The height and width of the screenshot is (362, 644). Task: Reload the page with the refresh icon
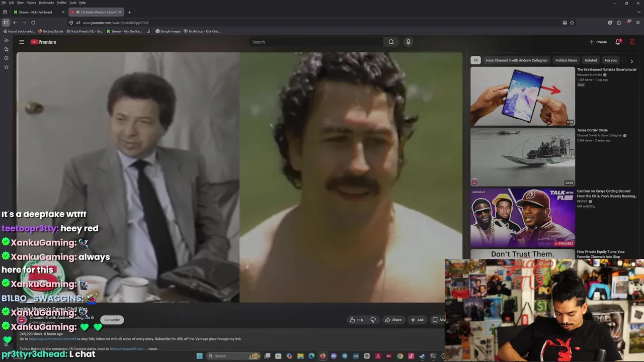point(33,23)
